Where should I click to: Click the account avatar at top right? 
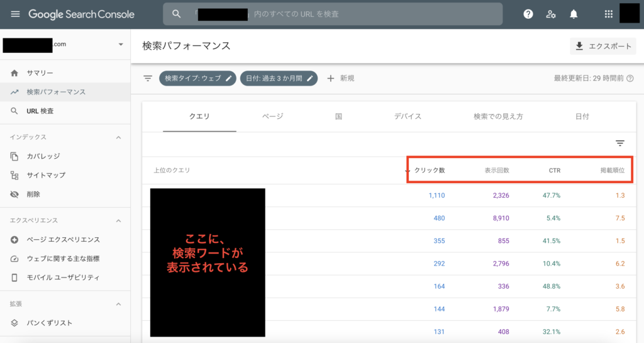tap(629, 13)
